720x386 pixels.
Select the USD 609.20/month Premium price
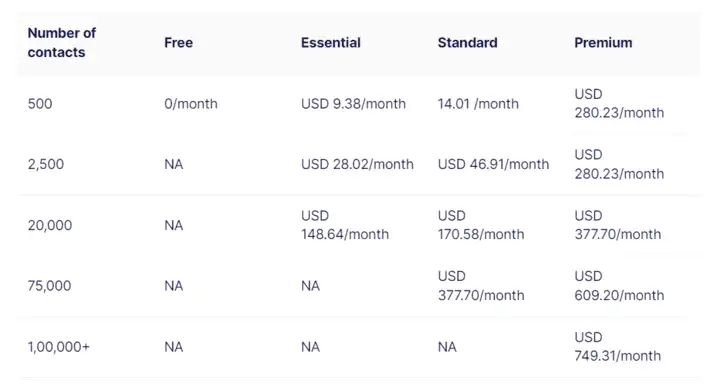click(619, 285)
